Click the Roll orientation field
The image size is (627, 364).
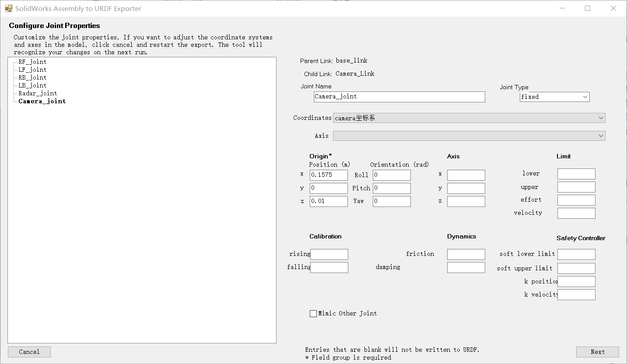pyautogui.click(x=392, y=175)
